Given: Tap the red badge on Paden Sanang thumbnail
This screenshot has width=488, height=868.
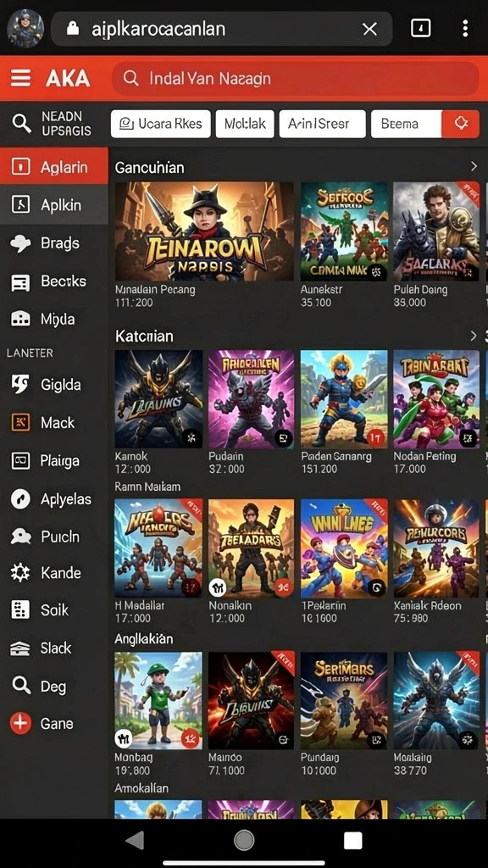Looking at the screenshot, I should [x=375, y=438].
